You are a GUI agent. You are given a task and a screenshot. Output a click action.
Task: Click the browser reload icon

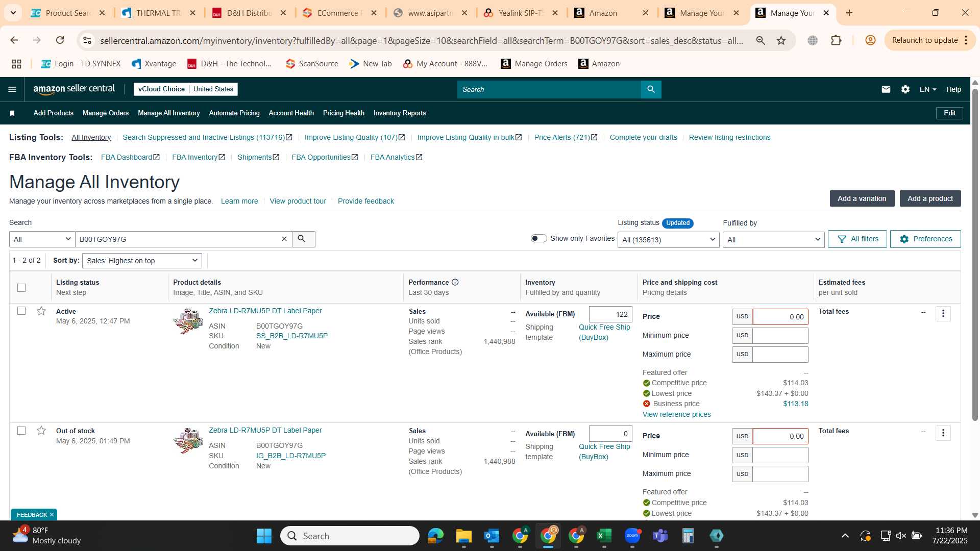click(x=60, y=40)
